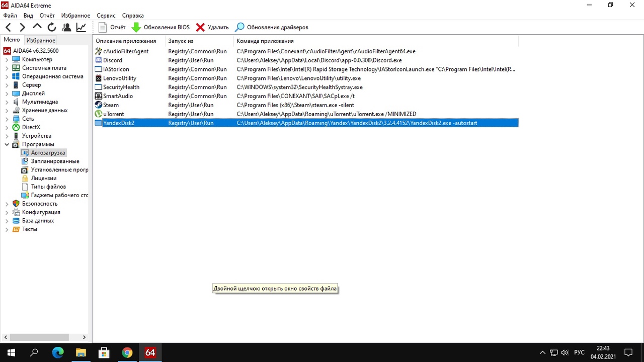Image resolution: width=644 pixels, height=362 pixels.
Task: Launch Microsoft Edge from the taskbar
Action: click(x=58, y=352)
